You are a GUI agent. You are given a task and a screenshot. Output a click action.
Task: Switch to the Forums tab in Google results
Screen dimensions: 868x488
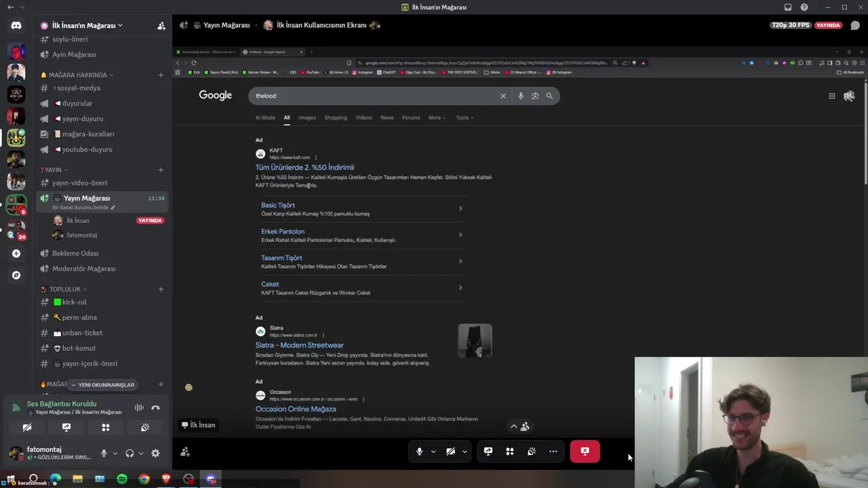pos(411,118)
